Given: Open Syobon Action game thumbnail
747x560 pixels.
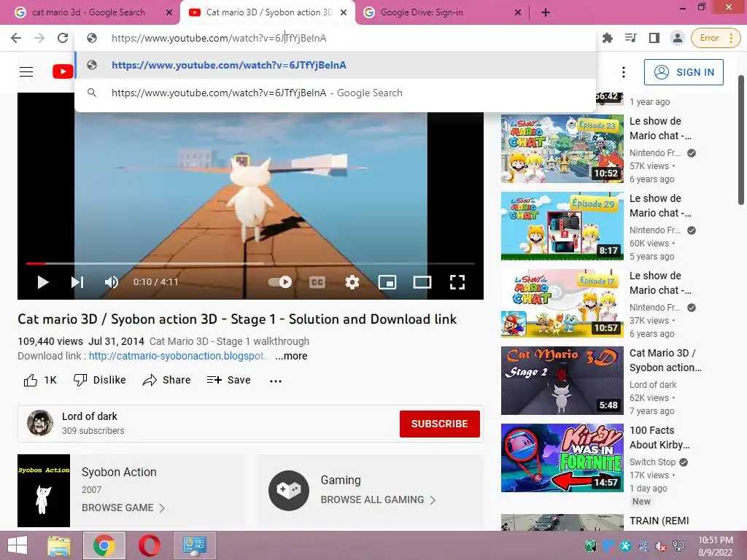Looking at the screenshot, I should click(x=44, y=491).
